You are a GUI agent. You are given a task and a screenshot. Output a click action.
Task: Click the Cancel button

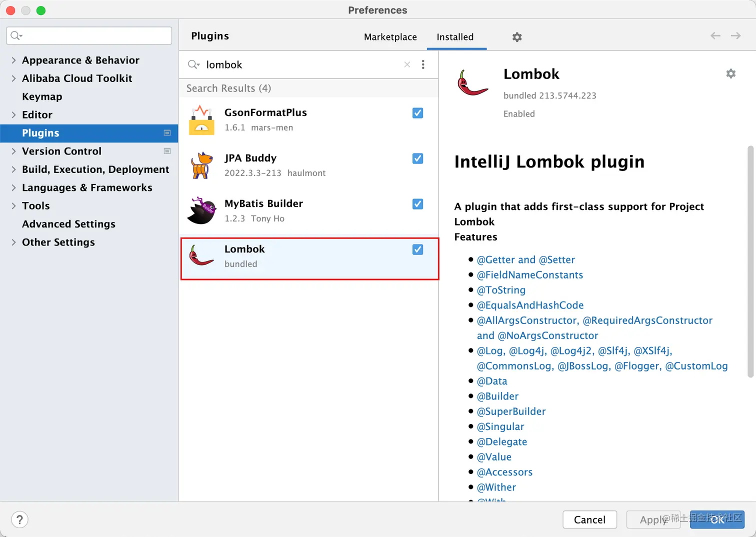click(x=589, y=519)
